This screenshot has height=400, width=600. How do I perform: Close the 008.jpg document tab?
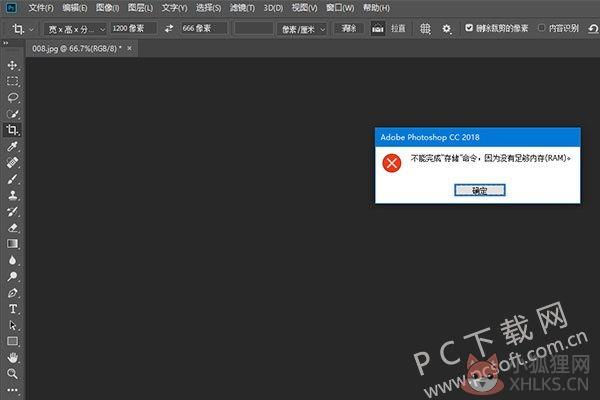pos(129,48)
